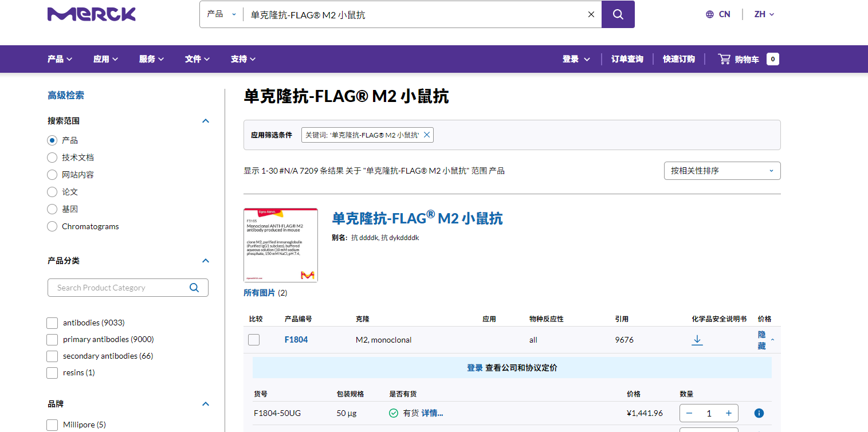Open the 支持 navigation menu
Viewport: 868px width, 432px height.
coord(243,59)
